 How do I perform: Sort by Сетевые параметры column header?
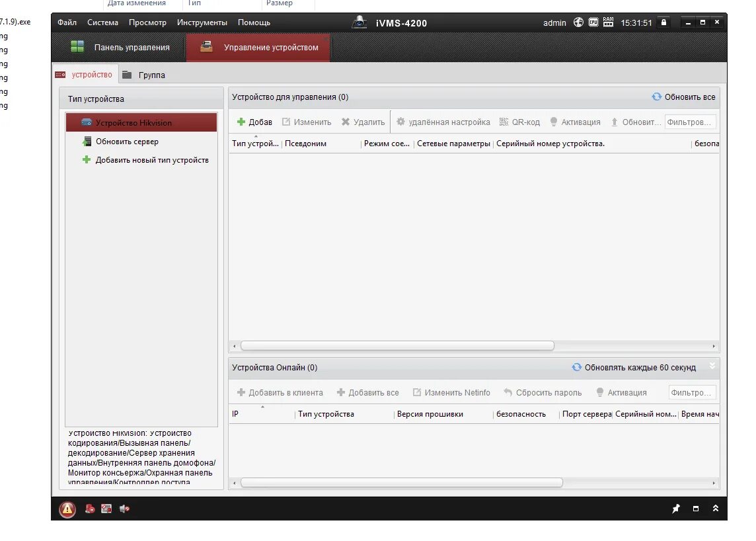pyautogui.click(x=453, y=144)
